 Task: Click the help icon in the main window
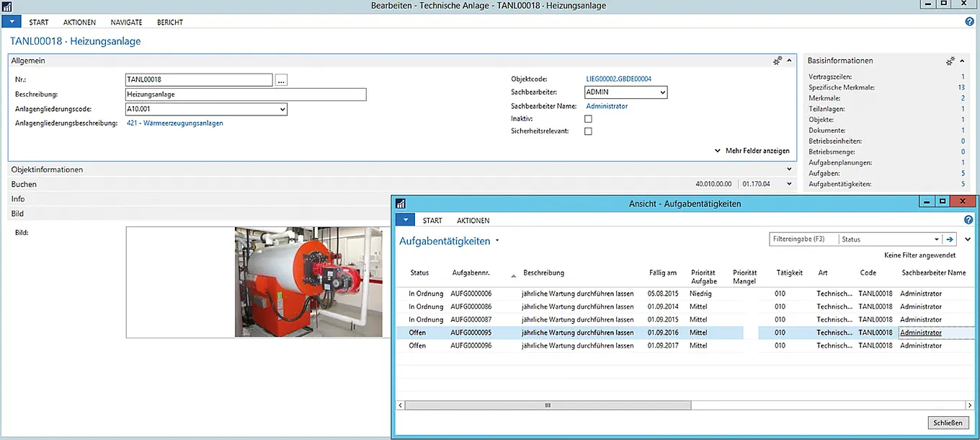point(969,22)
